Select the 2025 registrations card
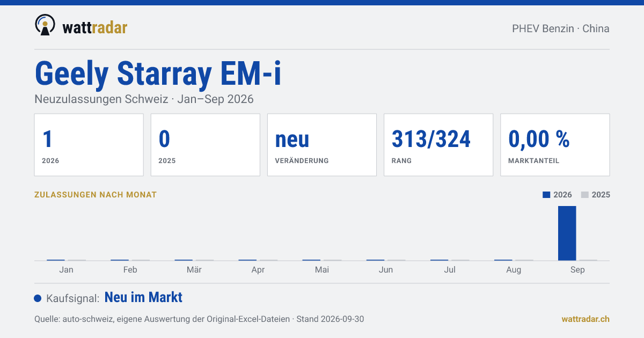The image size is (644, 338). [206, 145]
